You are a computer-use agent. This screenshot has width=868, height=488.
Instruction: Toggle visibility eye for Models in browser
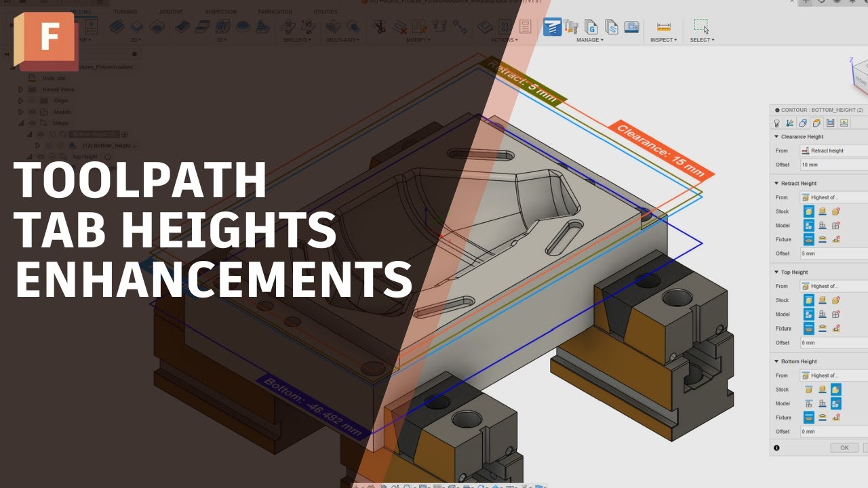(x=33, y=112)
